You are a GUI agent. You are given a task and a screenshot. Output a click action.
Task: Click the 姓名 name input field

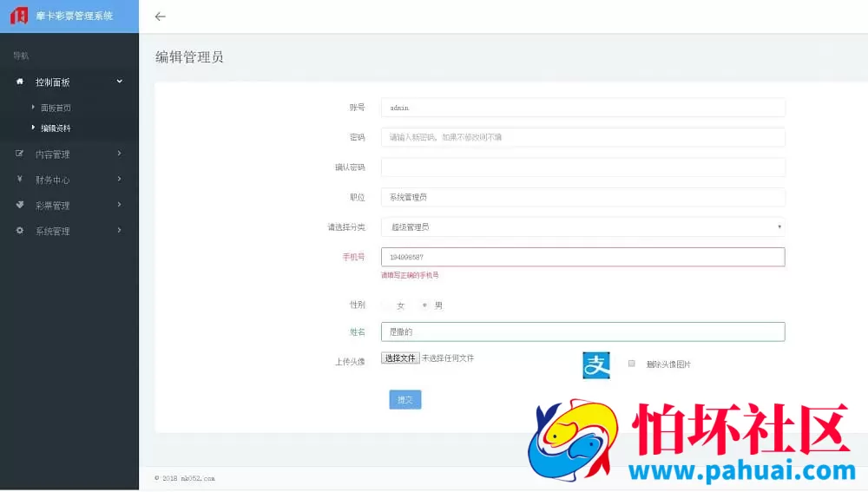click(583, 331)
